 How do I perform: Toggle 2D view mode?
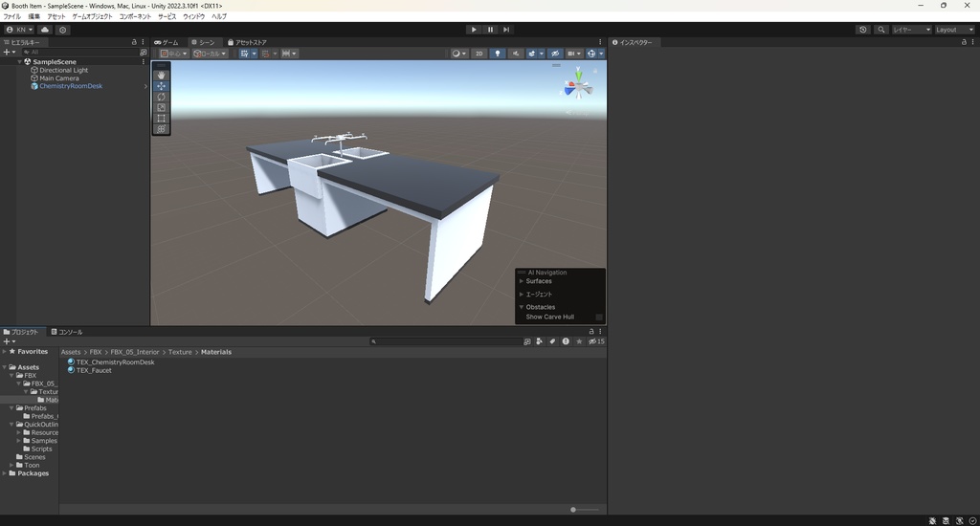click(479, 54)
